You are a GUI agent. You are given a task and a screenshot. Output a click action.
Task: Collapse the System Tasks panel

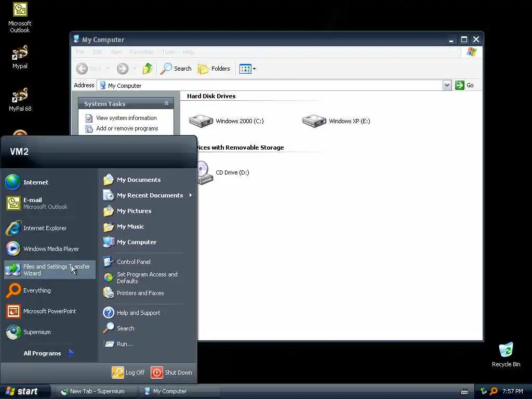(x=166, y=103)
